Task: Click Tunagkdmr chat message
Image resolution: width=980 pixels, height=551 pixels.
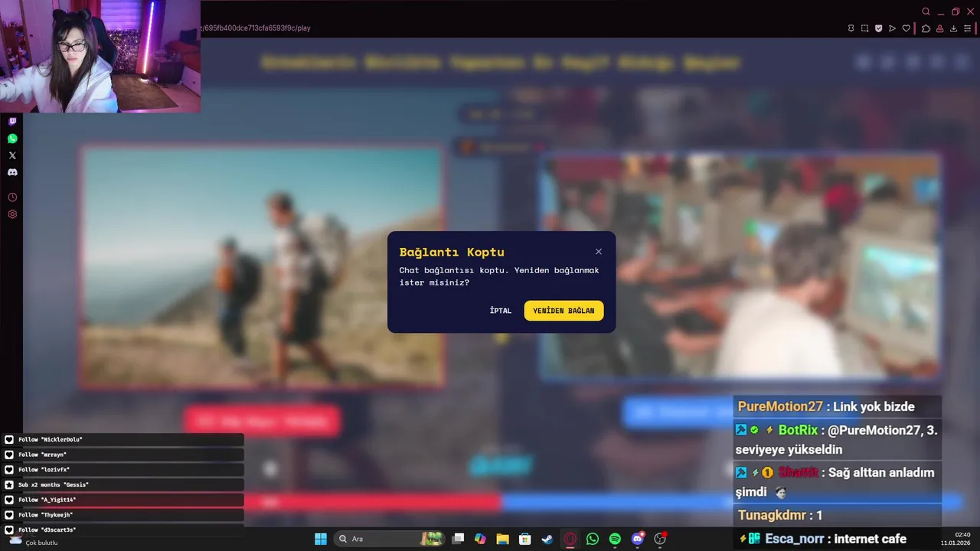Action: 837,515
